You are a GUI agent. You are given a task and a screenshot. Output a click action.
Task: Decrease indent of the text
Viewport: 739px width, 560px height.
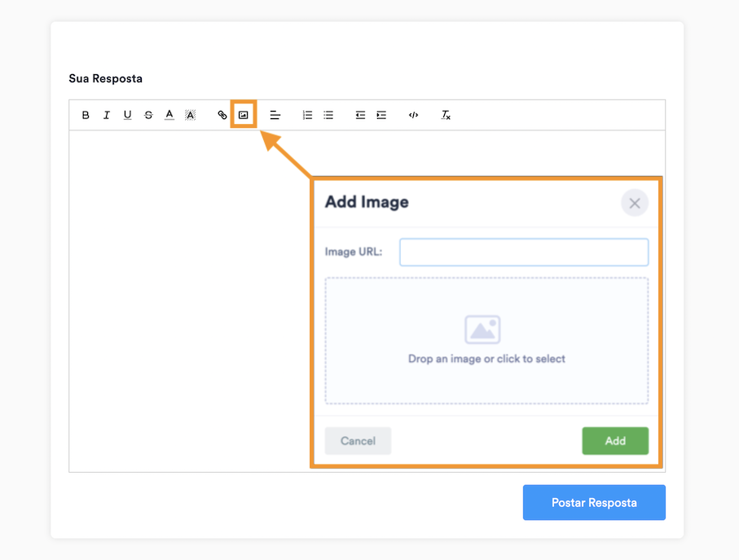pyautogui.click(x=360, y=115)
